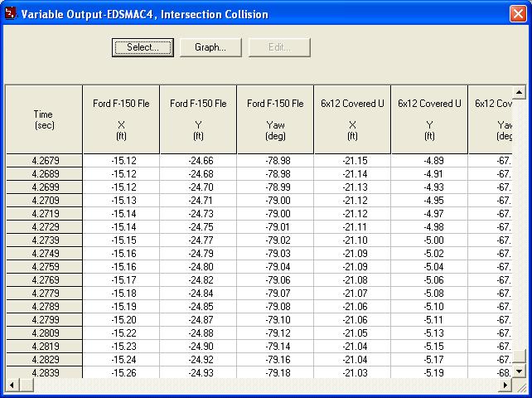
Task: Select the Ford F-150 X (ft) column header
Action: click(121, 119)
